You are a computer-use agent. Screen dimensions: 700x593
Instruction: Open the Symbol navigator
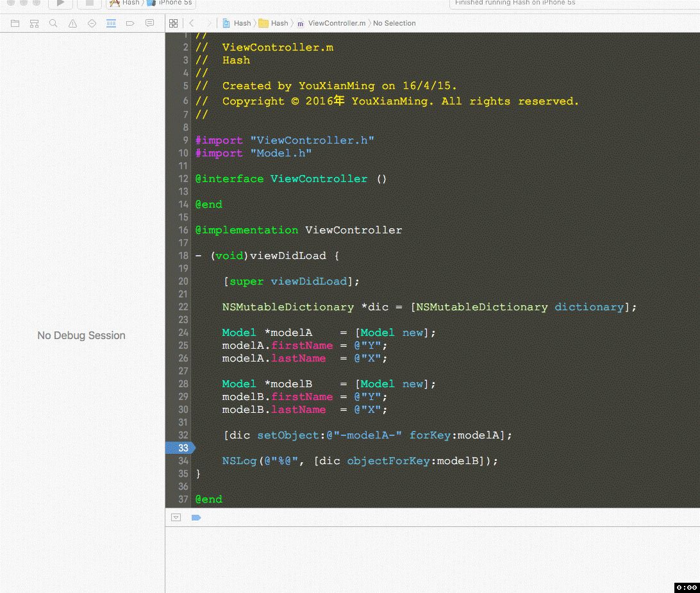(x=34, y=23)
